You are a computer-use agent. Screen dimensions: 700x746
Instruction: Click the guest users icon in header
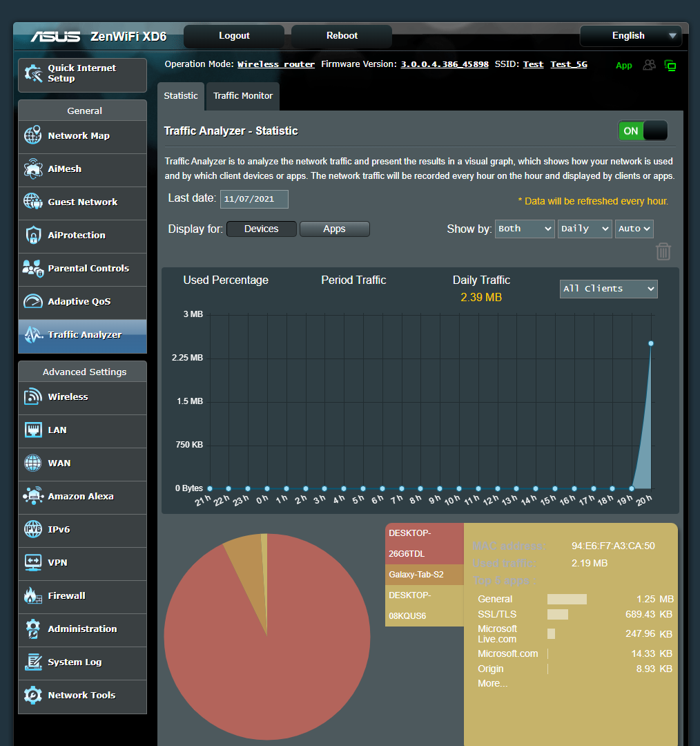click(x=649, y=65)
